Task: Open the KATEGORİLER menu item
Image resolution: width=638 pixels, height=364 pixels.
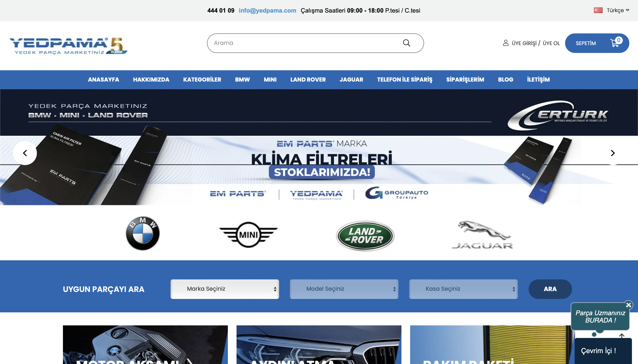Action: pos(202,79)
